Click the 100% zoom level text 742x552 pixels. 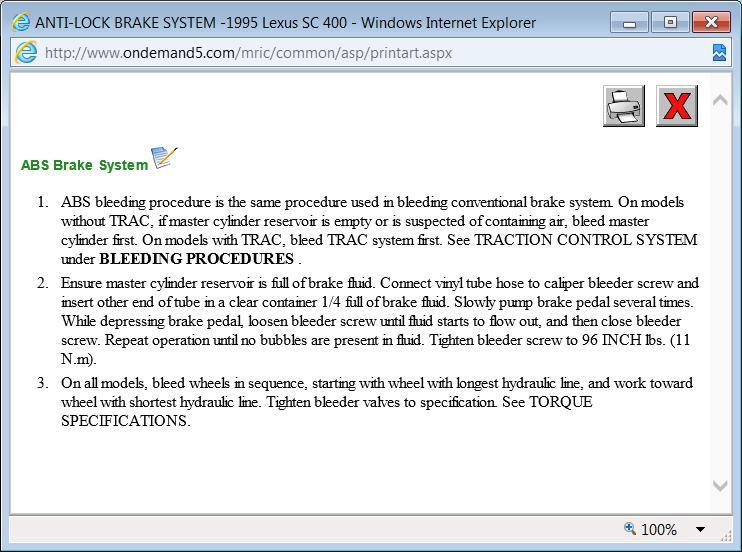pyautogui.click(x=659, y=529)
